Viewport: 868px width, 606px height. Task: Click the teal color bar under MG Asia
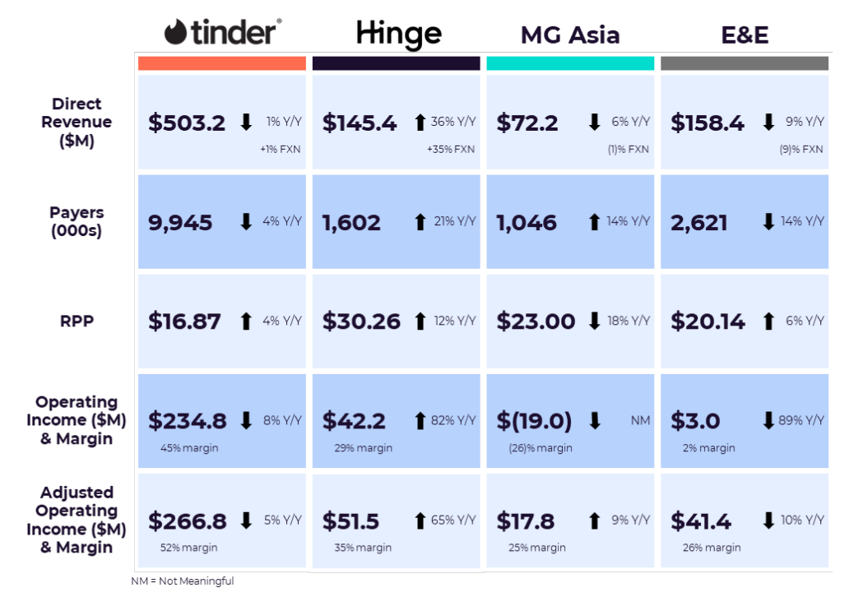click(x=570, y=63)
